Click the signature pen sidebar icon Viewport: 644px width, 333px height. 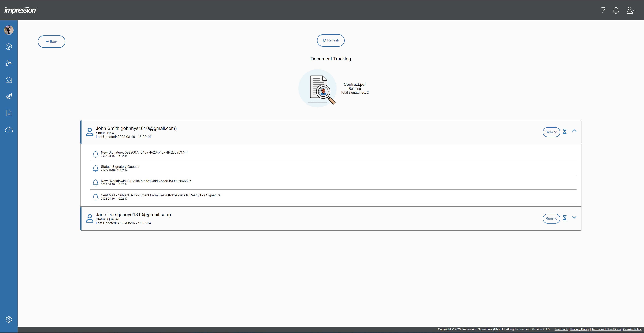tap(9, 63)
